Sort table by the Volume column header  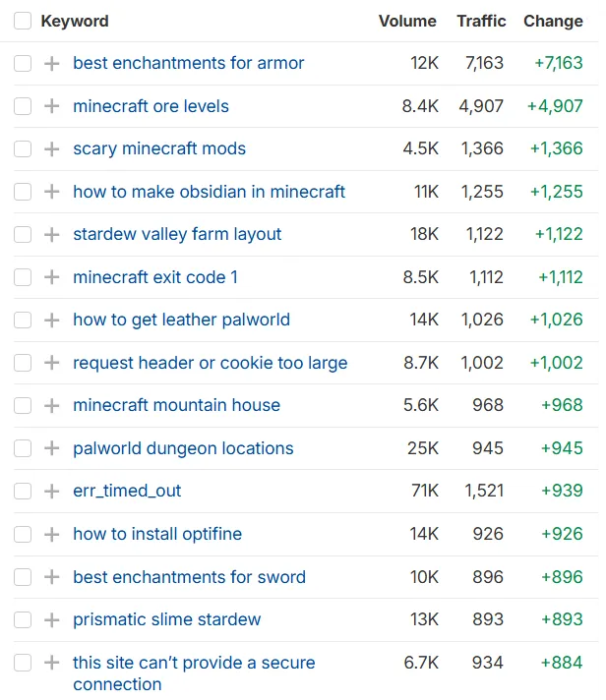click(406, 21)
